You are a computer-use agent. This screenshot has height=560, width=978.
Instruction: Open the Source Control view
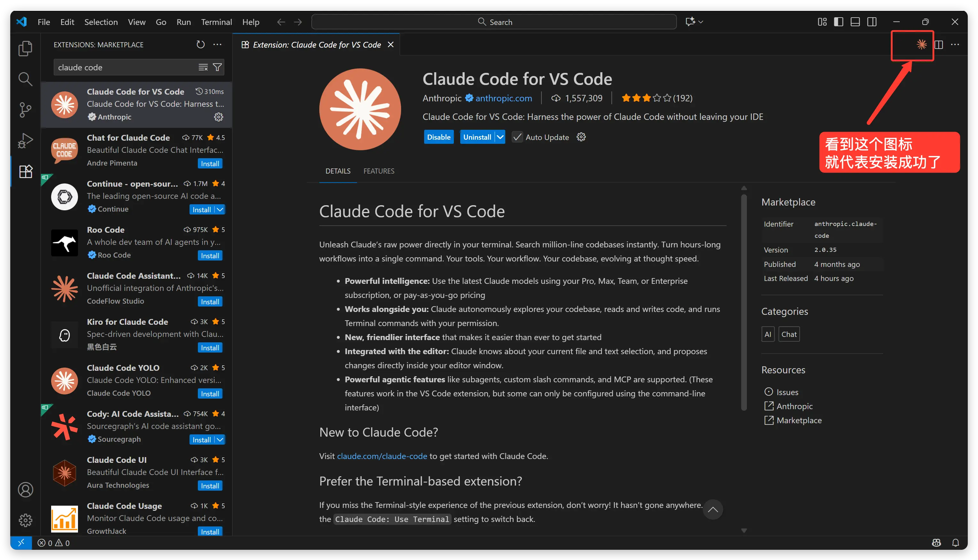[25, 110]
